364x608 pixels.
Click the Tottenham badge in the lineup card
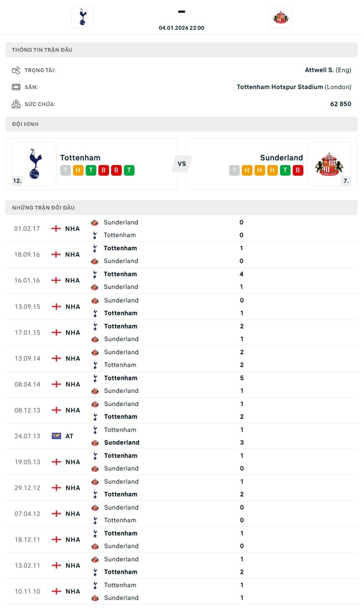coord(33,163)
